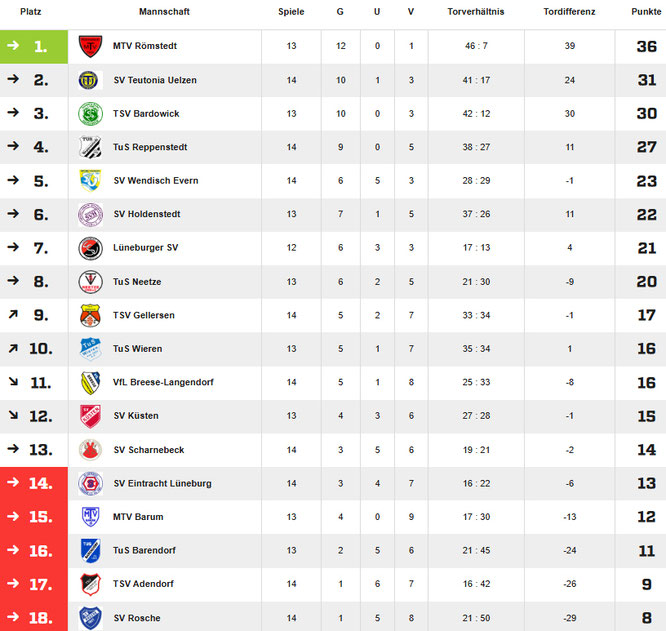
Task: Click the SV Eintracht Lüneburg logo
Action: pyautogui.click(x=90, y=483)
